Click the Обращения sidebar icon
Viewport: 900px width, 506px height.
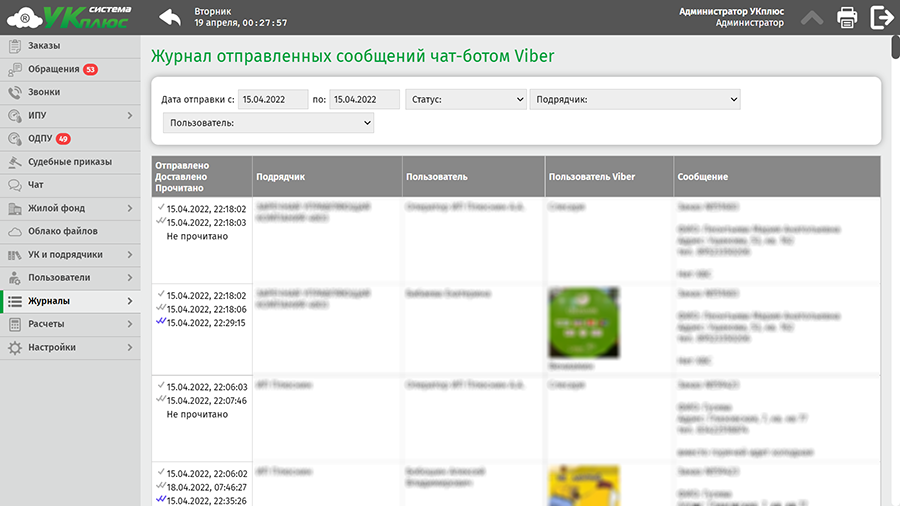[x=15, y=69]
